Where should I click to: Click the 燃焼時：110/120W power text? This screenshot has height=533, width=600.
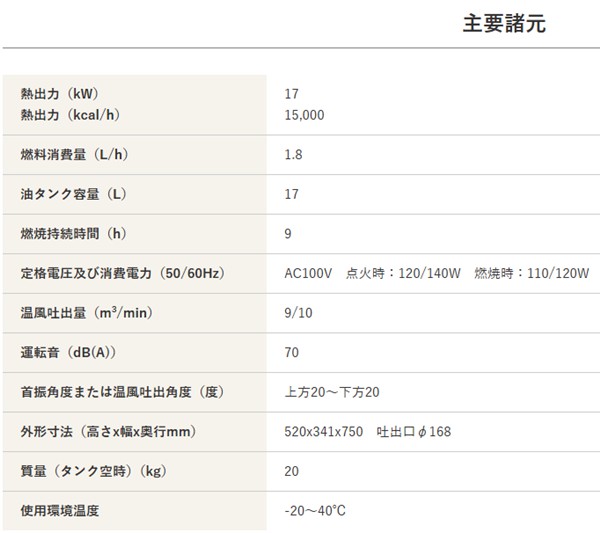tap(532, 273)
